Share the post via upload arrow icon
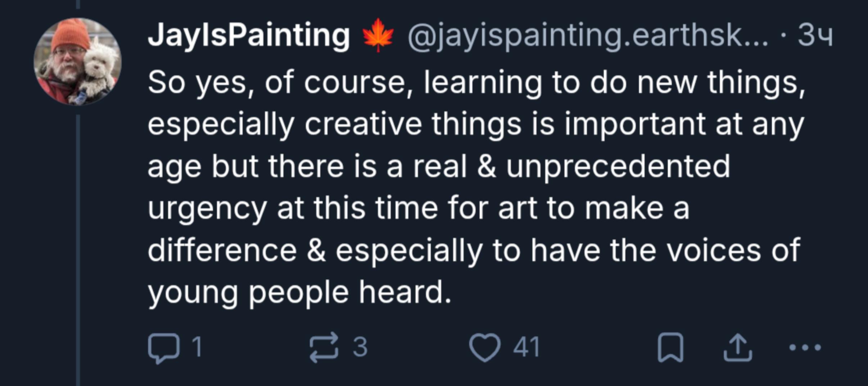The height and width of the screenshot is (386, 868). [x=738, y=347]
